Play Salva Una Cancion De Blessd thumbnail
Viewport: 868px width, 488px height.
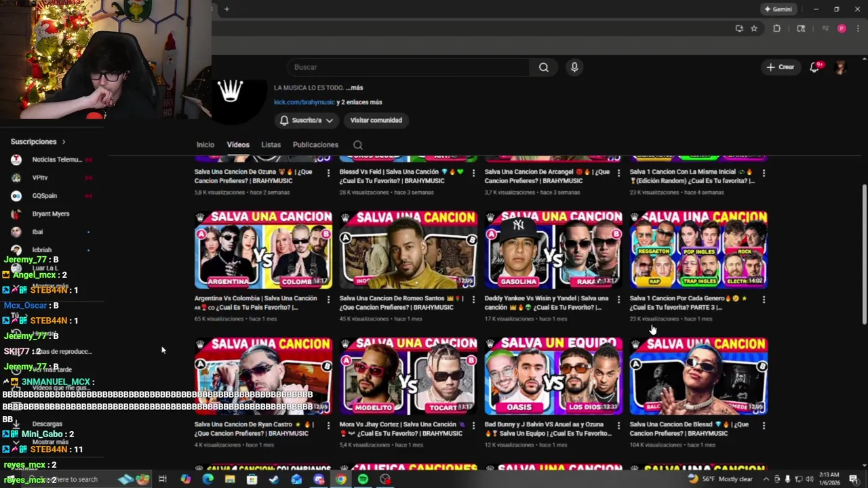698,376
